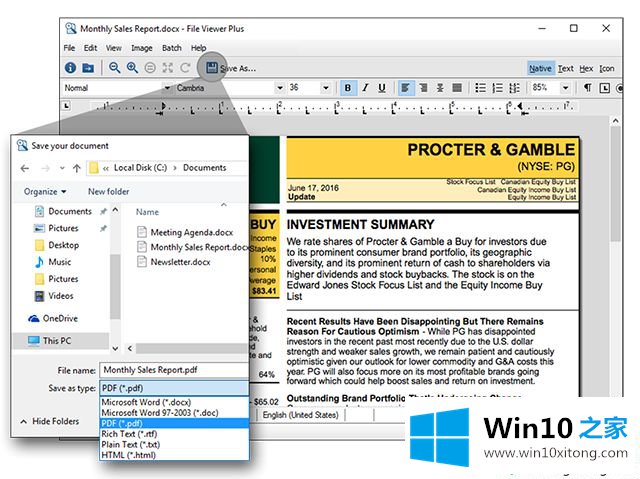Image resolution: width=640 pixels, height=479 pixels.
Task: Click the rotate arrow icon in toolbar
Action: coord(185,68)
